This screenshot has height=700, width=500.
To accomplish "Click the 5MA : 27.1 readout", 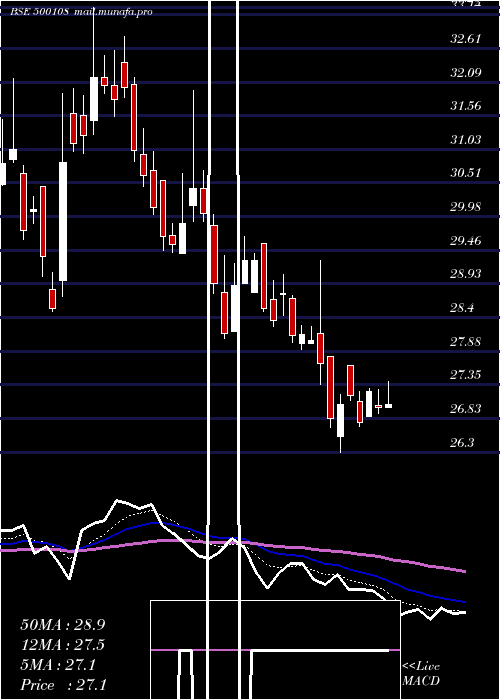I will pyautogui.click(x=58, y=665).
